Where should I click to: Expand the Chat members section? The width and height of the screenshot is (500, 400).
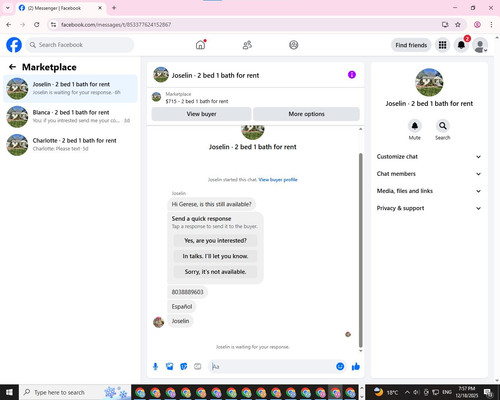point(429,174)
